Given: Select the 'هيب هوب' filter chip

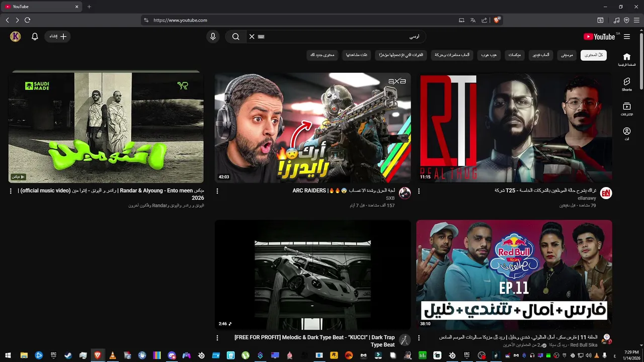Looking at the screenshot, I should (489, 55).
